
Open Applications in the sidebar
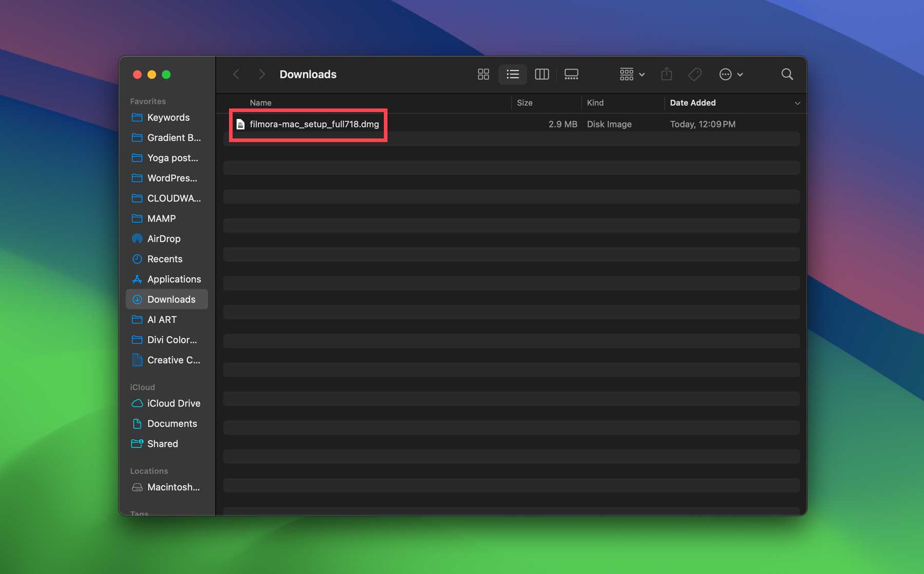[x=167, y=279]
